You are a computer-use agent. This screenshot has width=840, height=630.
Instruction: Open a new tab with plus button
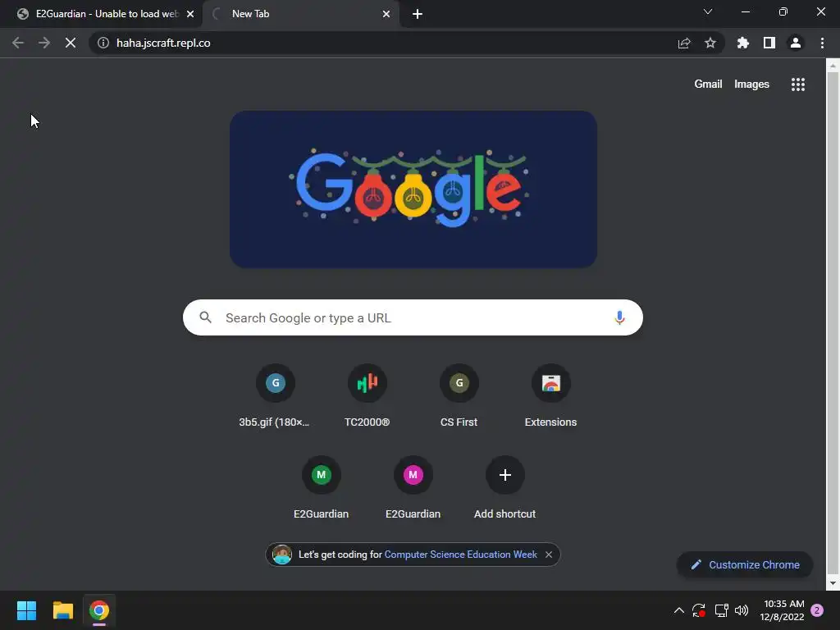click(x=418, y=14)
